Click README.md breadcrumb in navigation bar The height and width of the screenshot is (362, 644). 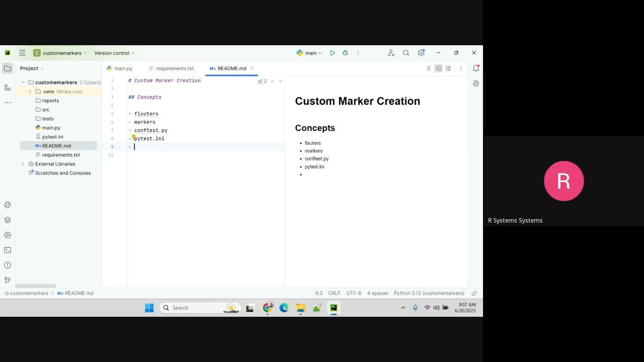[x=75, y=293]
